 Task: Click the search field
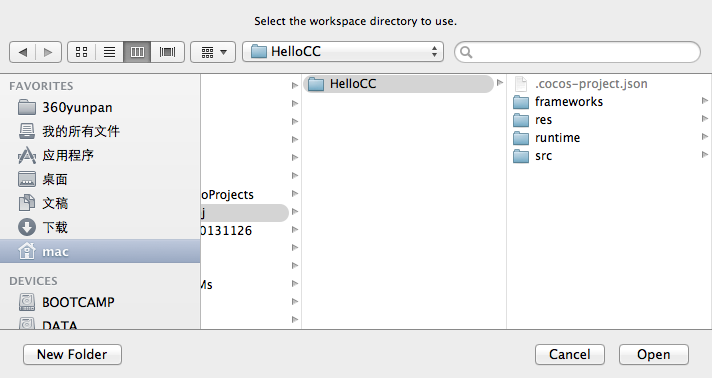point(578,52)
